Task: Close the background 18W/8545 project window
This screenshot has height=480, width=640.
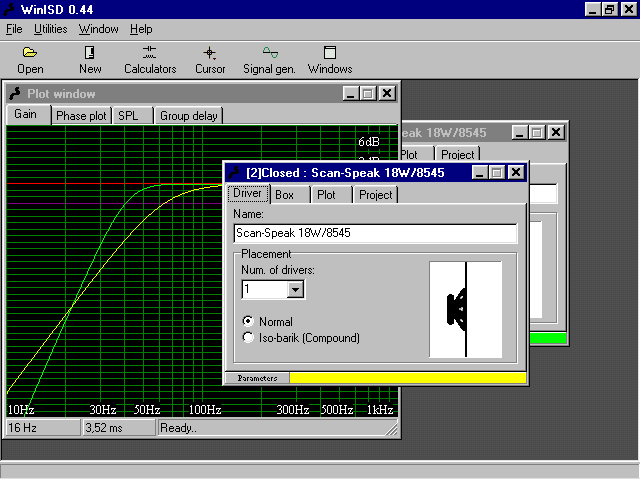Action: (556, 132)
